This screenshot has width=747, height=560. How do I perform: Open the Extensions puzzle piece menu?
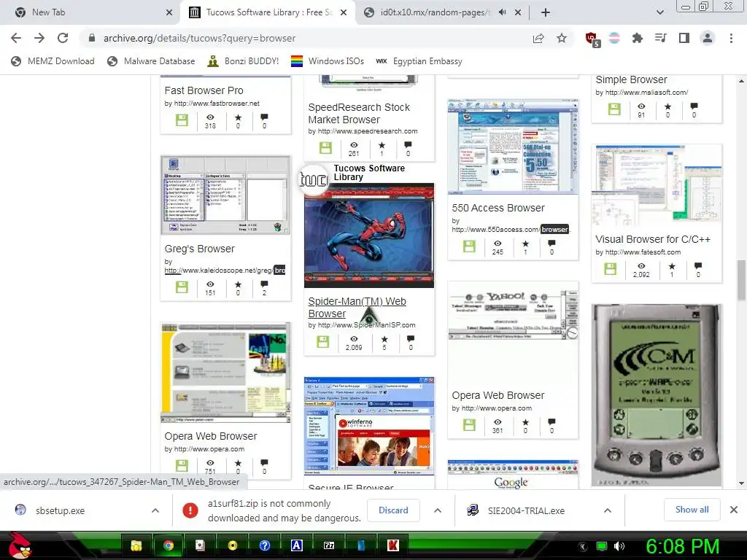coord(637,38)
